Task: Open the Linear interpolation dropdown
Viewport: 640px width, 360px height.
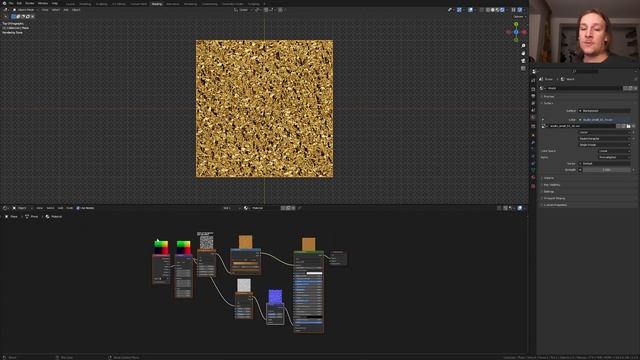Action: click(604, 132)
